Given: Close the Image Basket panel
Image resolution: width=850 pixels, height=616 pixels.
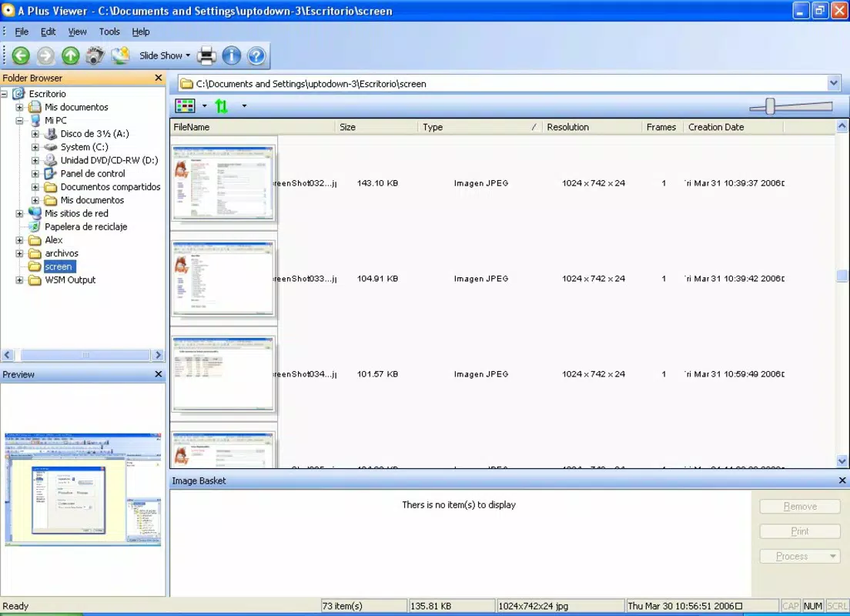Looking at the screenshot, I should (842, 480).
